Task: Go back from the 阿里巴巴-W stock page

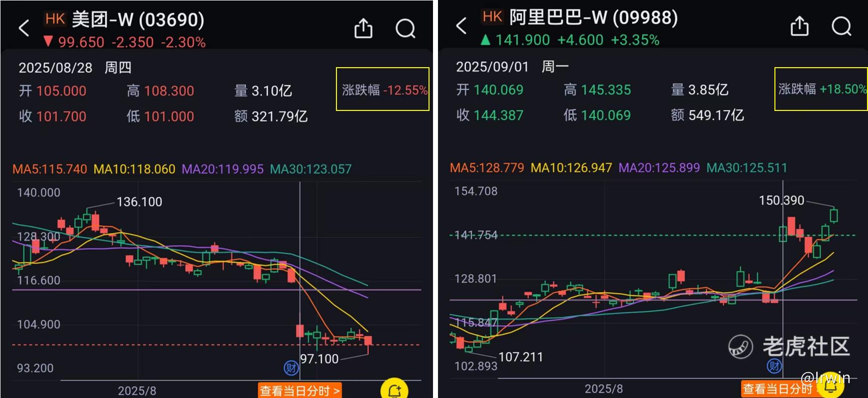Action: pyautogui.click(x=461, y=25)
